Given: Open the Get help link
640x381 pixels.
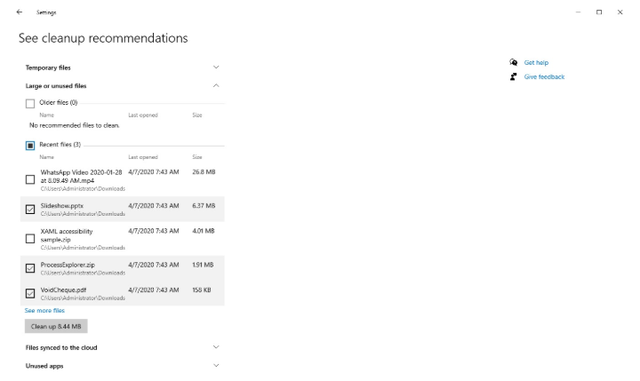Looking at the screenshot, I should (x=536, y=62).
